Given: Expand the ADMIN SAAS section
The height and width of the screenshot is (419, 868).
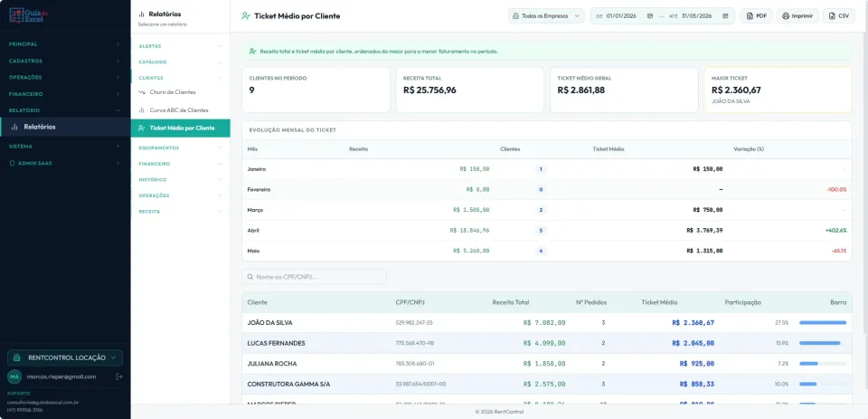Looking at the screenshot, I should click(x=65, y=164).
